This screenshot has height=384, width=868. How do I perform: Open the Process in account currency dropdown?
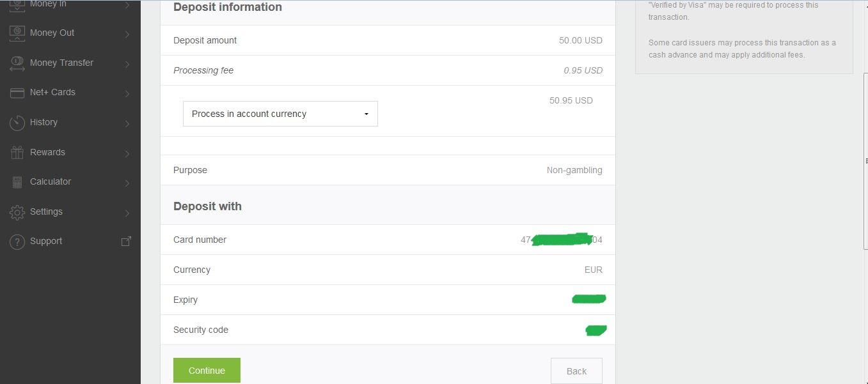click(x=280, y=114)
